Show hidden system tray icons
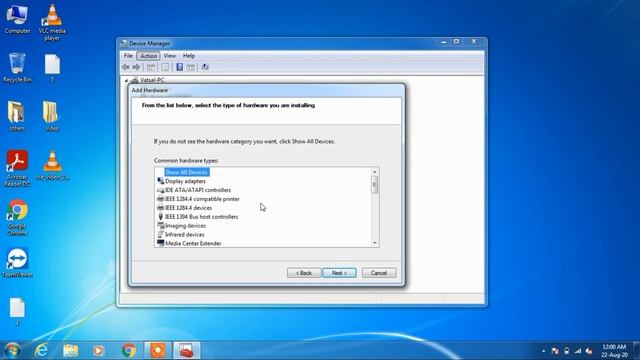The height and width of the screenshot is (360, 640). pos(543,351)
